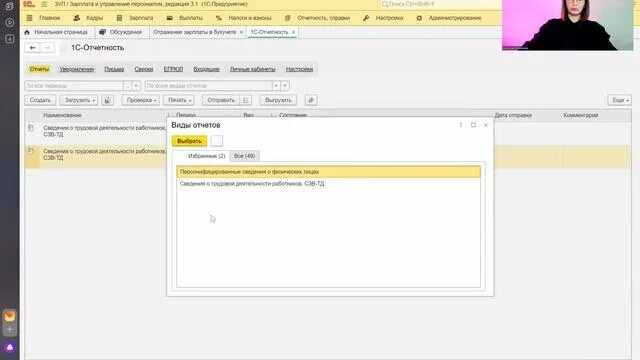This screenshot has width=640, height=360.
Task: Open the list icon next to Отправить
Action: tap(245, 100)
